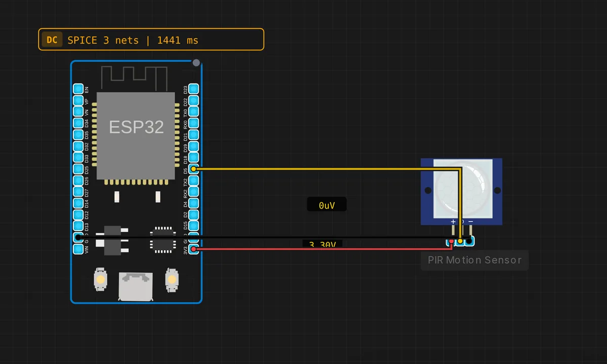The height and width of the screenshot is (364, 607).
Task: Select the D12 pin on the ESP32
Action: tap(78, 215)
